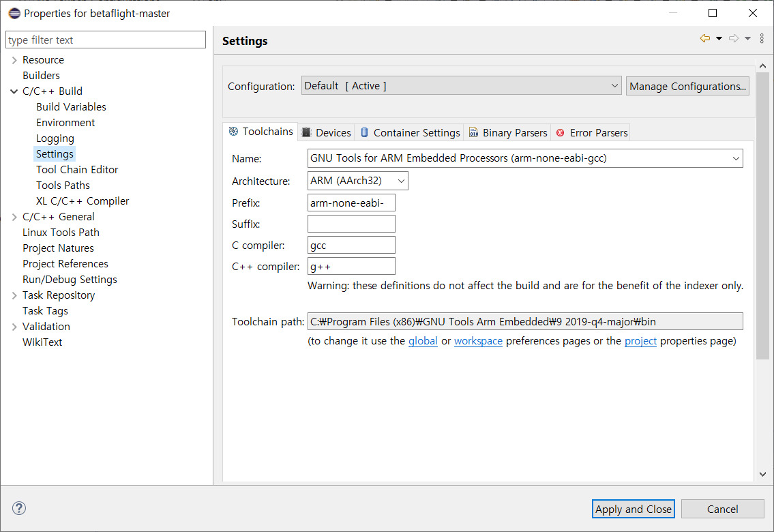This screenshot has width=774, height=532.
Task: Open the Settings view menu (three dots)
Action: coord(762,38)
